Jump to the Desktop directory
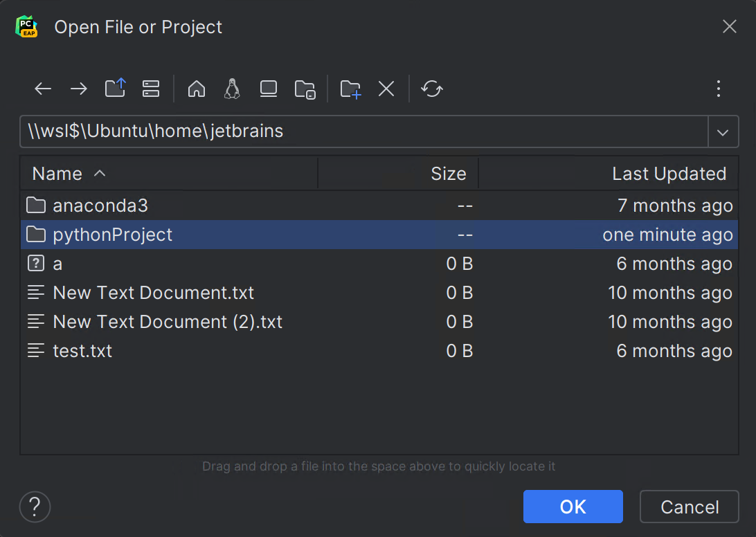Image resolution: width=756 pixels, height=537 pixels. pos(268,89)
